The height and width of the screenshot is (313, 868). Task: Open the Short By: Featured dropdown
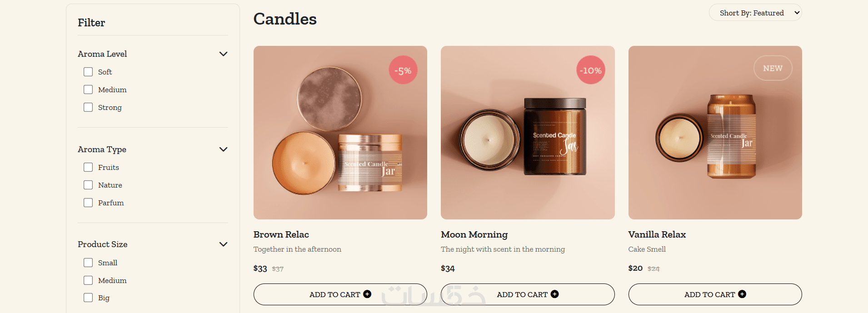(755, 13)
